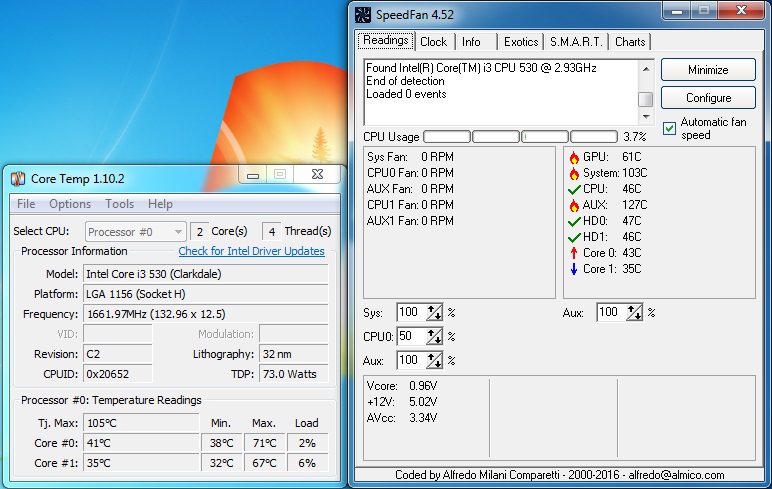772x489 pixels.
Task: Click the right Aux speed spinner arrows
Action: [x=634, y=312]
